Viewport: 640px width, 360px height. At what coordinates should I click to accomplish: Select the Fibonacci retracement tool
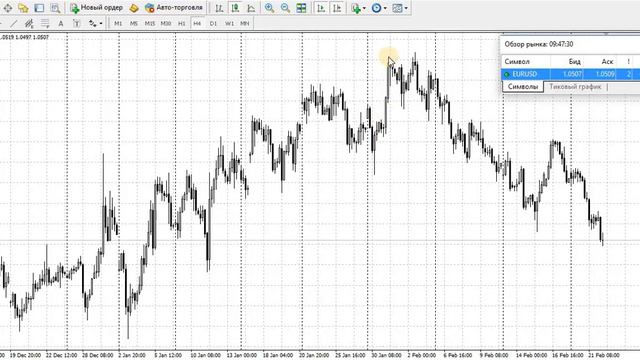coord(45,24)
